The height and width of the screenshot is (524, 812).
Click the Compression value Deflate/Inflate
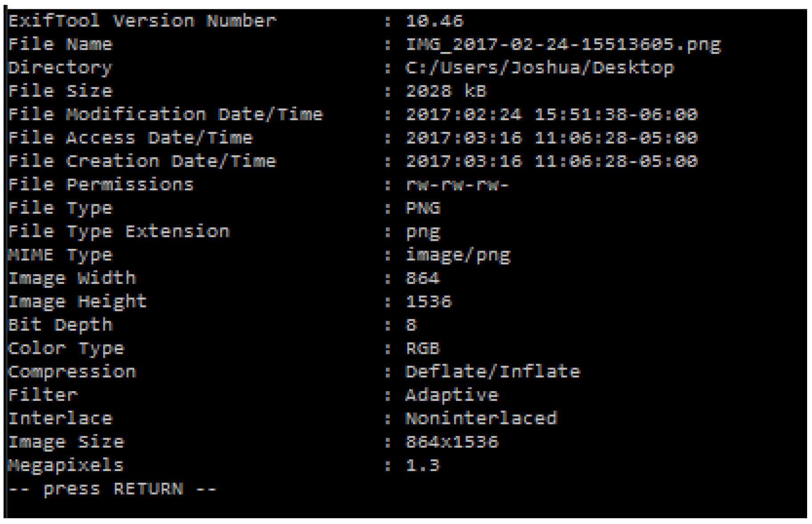coord(493,372)
